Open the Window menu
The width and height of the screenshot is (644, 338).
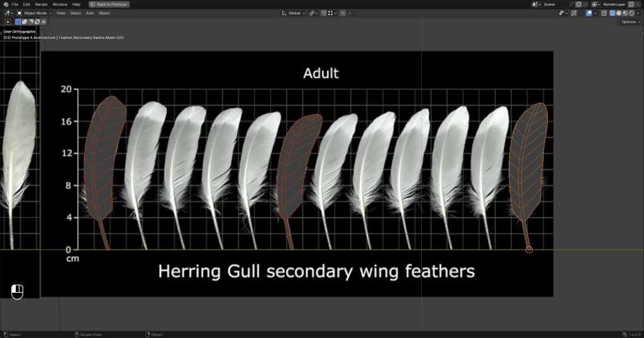pyautogui.click(x=60, y=4)
